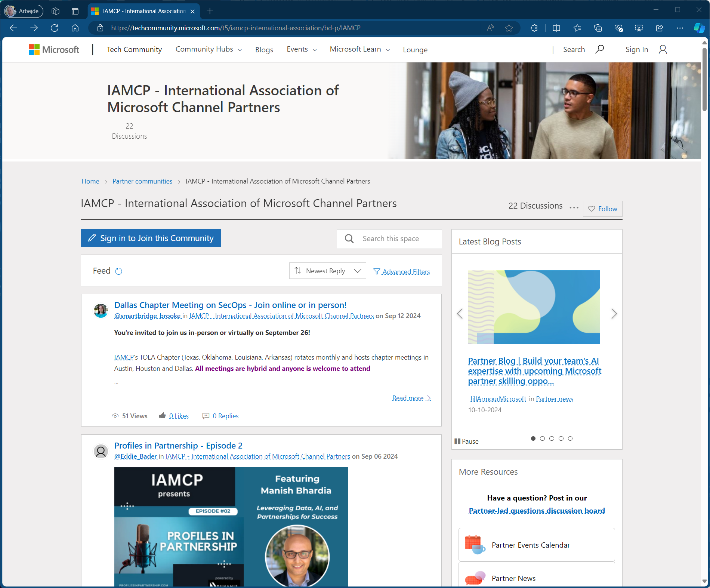Viewport: 710px width, 588px height.
Task: Click Partner communities breadcrumb
Action: (x=142, y=181)
